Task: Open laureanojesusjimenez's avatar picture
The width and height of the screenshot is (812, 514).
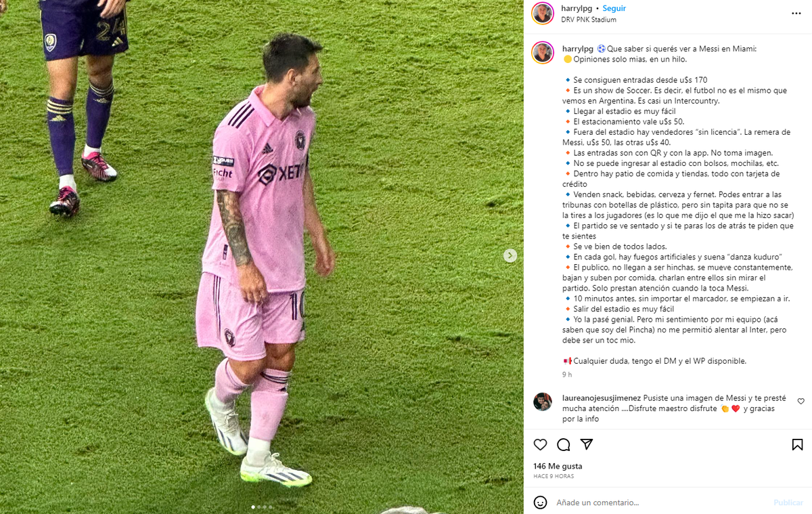Action: pyautogui.click(x=543, y=402)
